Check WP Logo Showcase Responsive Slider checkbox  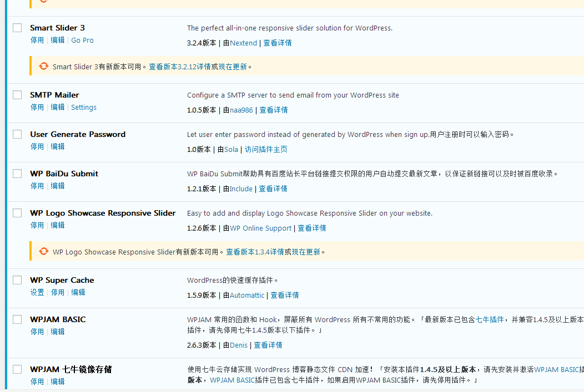[x=17, y=213]
